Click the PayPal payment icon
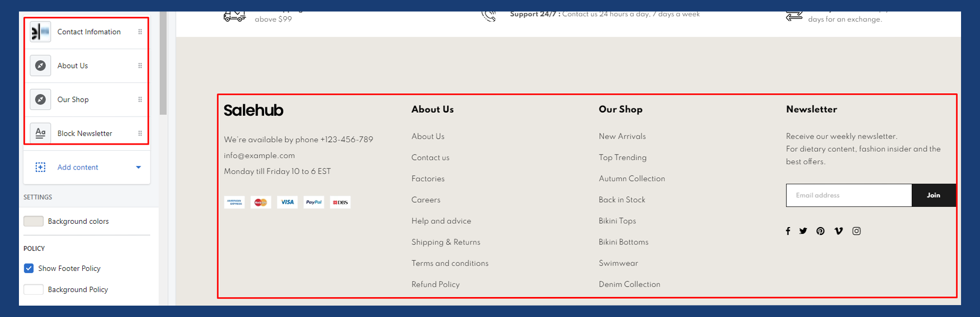980x317 pixels. (x=313, y=202)
